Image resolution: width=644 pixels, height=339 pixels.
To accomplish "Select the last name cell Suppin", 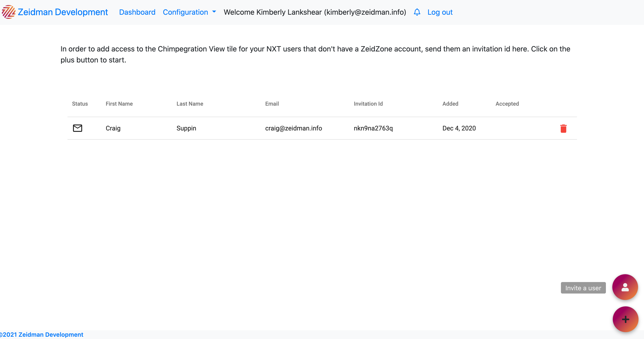I will pyautogui.click(x=186, y=128).
